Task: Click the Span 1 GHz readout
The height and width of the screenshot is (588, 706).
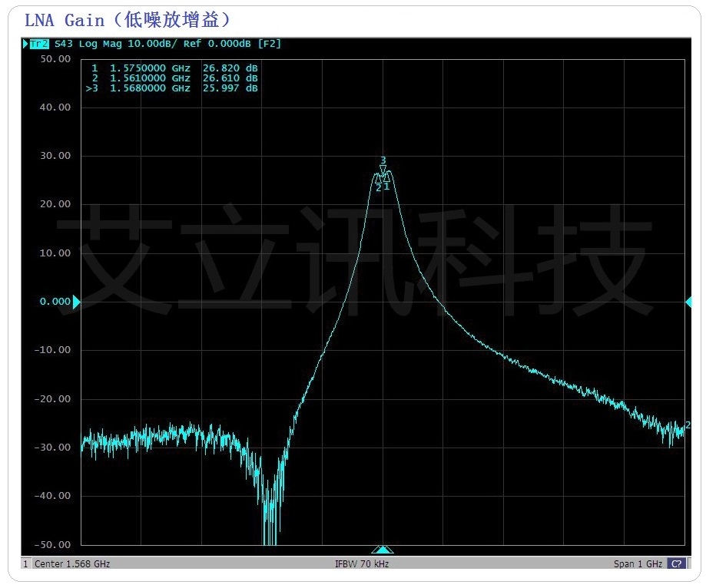Action: click(x=638, y=563)
